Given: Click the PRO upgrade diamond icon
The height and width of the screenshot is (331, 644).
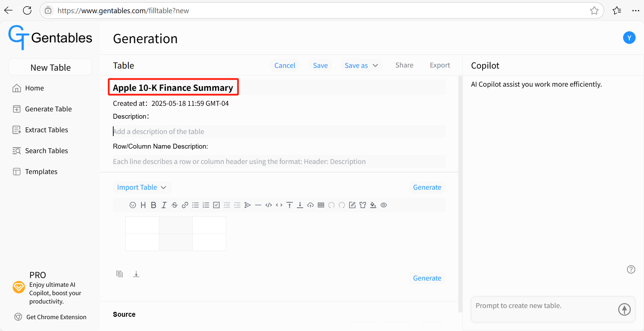Looking at the screenshot, I should pos(19,287).
